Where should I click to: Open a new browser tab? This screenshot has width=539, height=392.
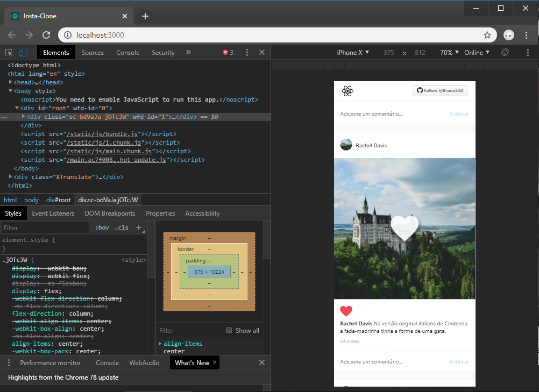click(145, 16)
